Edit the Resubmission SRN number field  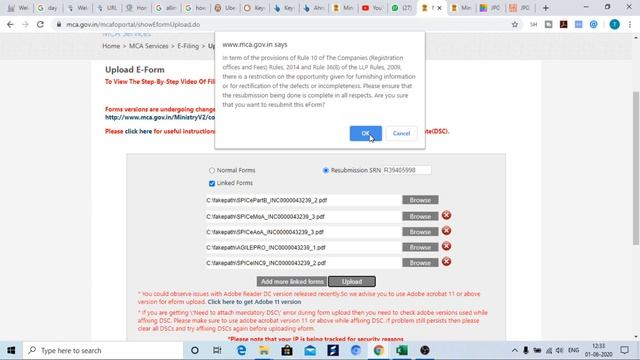click(407, 170)
